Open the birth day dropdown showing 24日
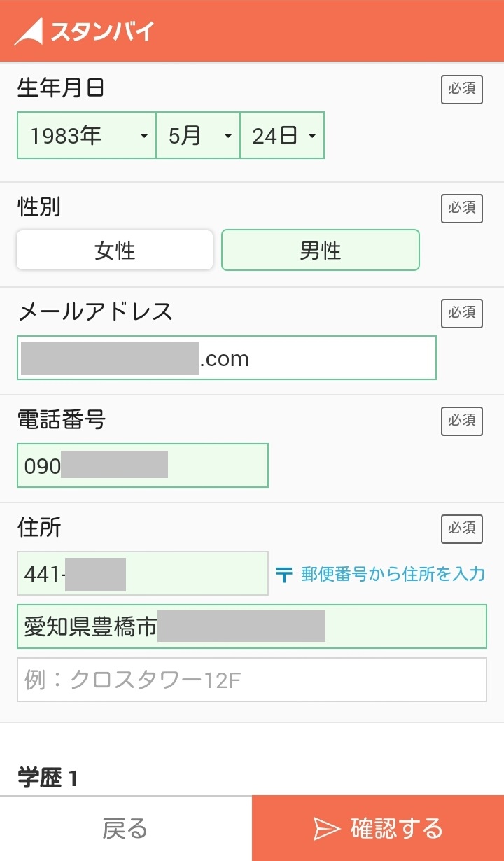 coord(282,135)
